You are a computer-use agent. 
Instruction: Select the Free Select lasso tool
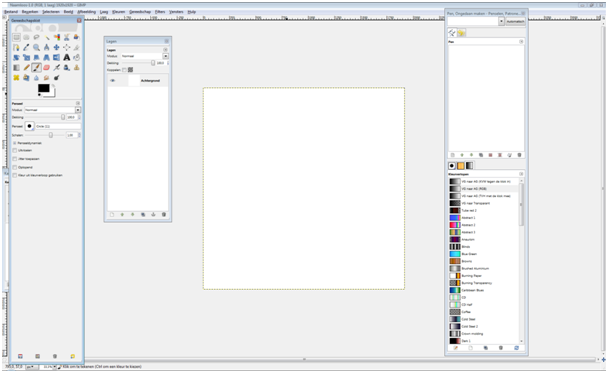pyautogui.click(x=36, y=37)
